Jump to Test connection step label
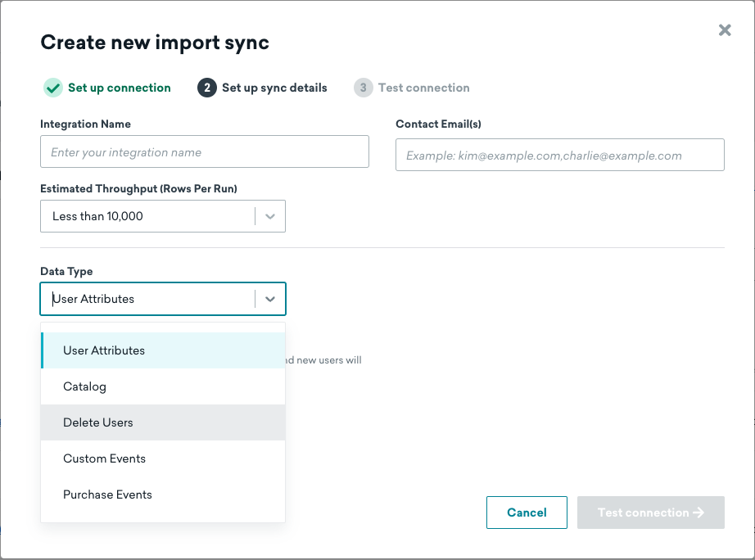The width and height of the screenshot is (755, 560). click(x=423, y=88)
